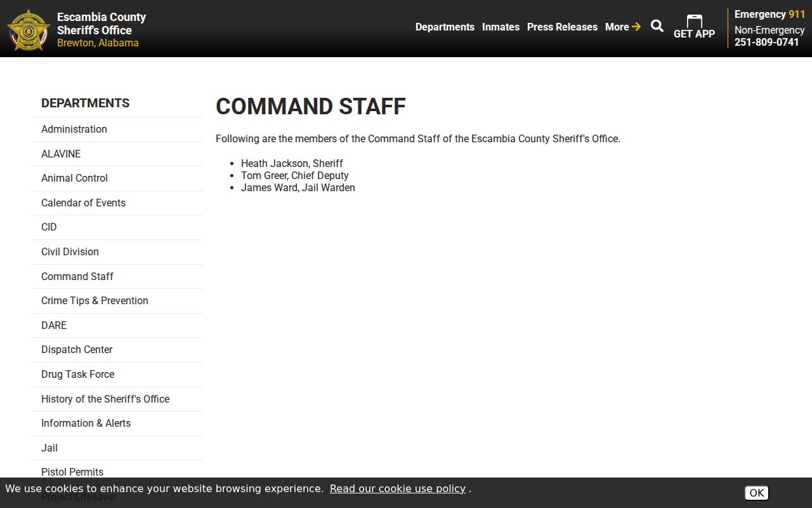The image size is (812, 508).
Task: Click the Heath Jackson, Sheriff entry
Action: [292, 163]
